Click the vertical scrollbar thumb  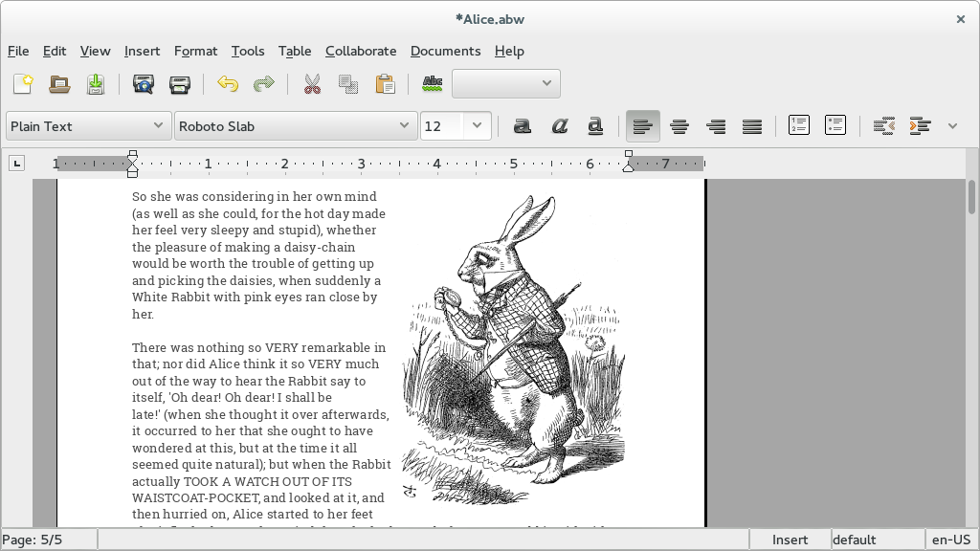click(x=972, y=197)
